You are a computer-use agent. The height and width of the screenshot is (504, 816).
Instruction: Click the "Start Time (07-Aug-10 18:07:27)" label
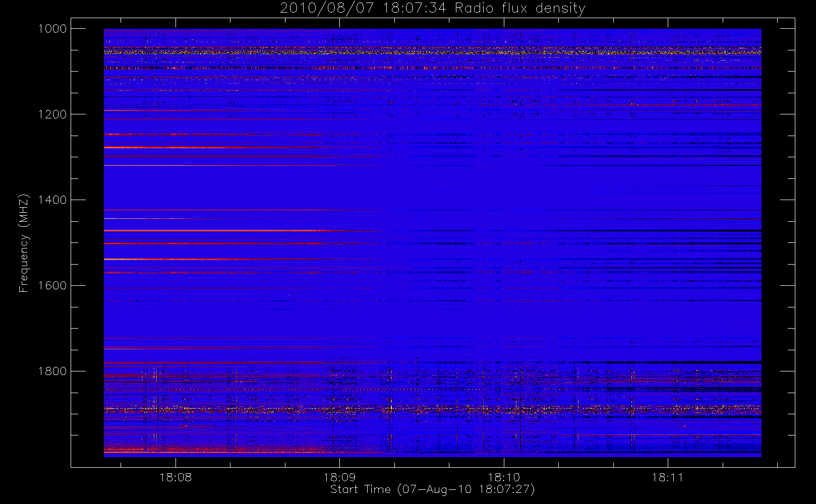click(x=432, y=489)
